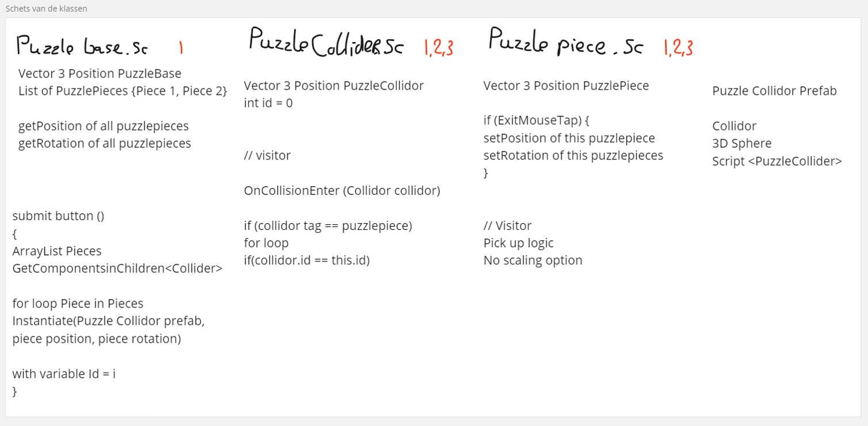Click the red "1" next to Puzzle base

click(x=181, y=48)
